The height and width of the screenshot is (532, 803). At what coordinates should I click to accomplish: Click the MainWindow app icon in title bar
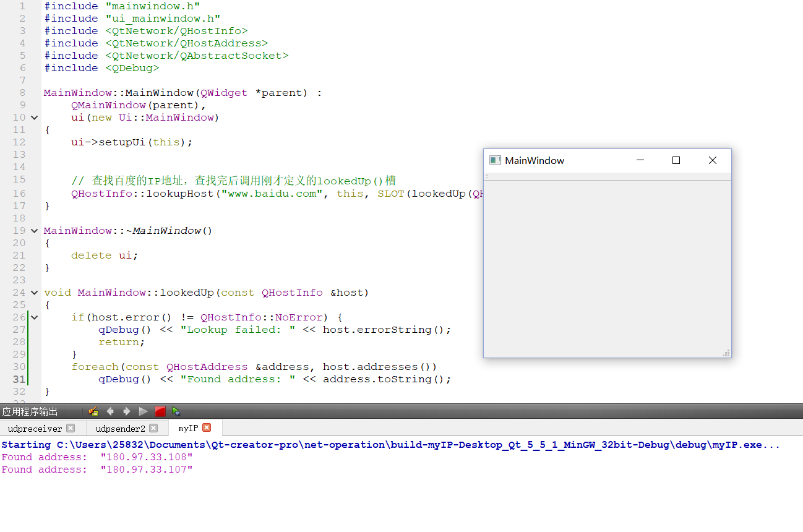click(495, 160)
